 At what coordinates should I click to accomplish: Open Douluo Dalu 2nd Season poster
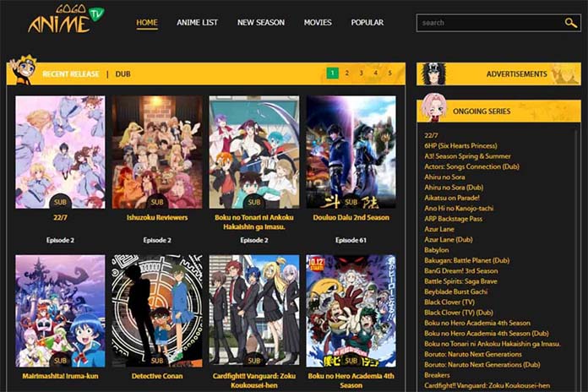[x=351, y=152]
